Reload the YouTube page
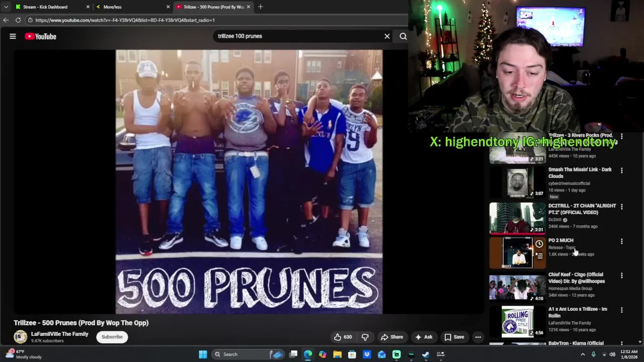The height and width of the screenshot is (362, 644). (x=18, y=20)
